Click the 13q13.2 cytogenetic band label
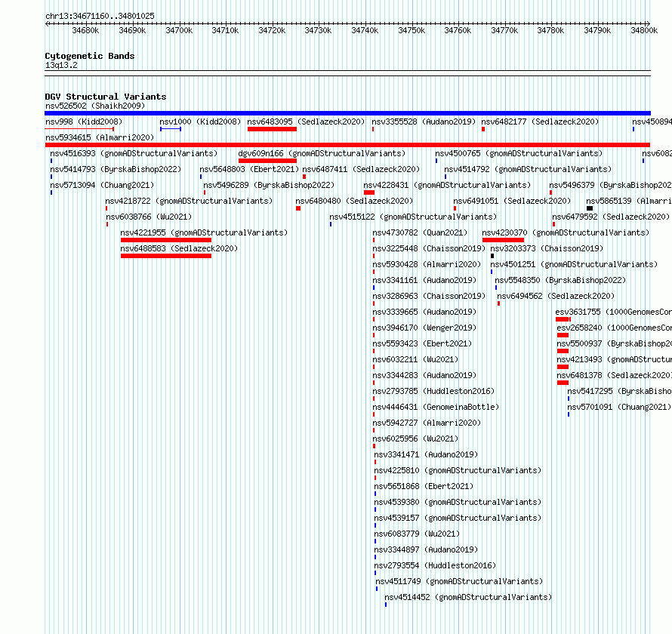 pyautogui.click(x=61, y=65)
